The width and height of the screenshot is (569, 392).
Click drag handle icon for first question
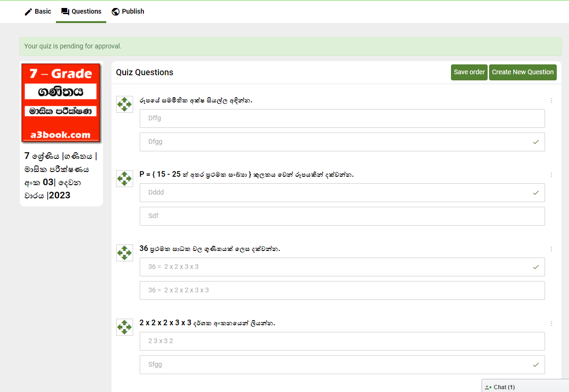point(125,104)
